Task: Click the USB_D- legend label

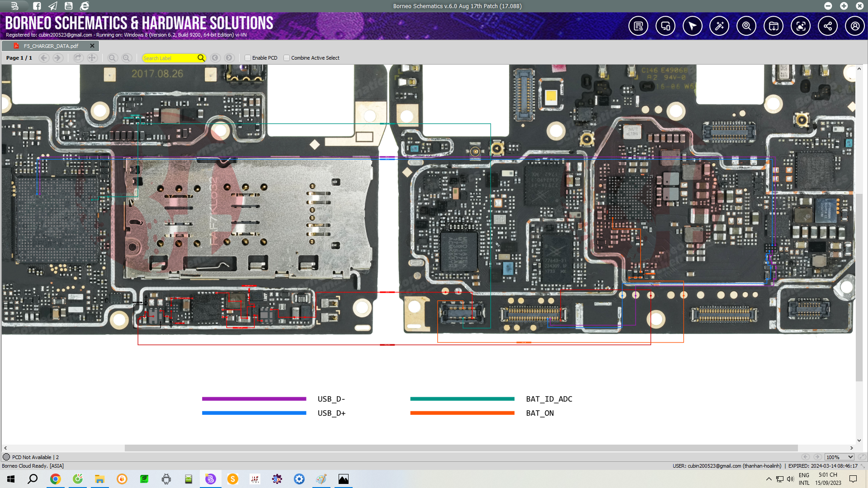Action: [x=331, y=399]
